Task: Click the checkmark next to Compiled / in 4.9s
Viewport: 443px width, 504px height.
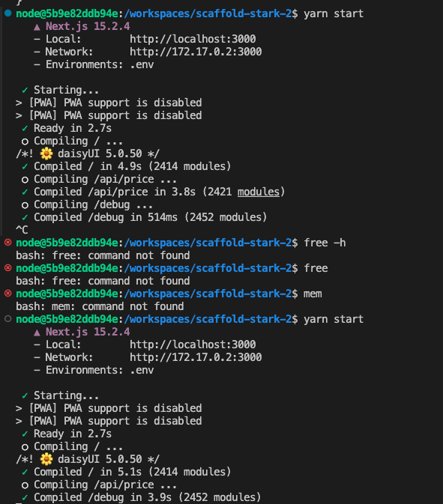Action: [x=25, y=166]
